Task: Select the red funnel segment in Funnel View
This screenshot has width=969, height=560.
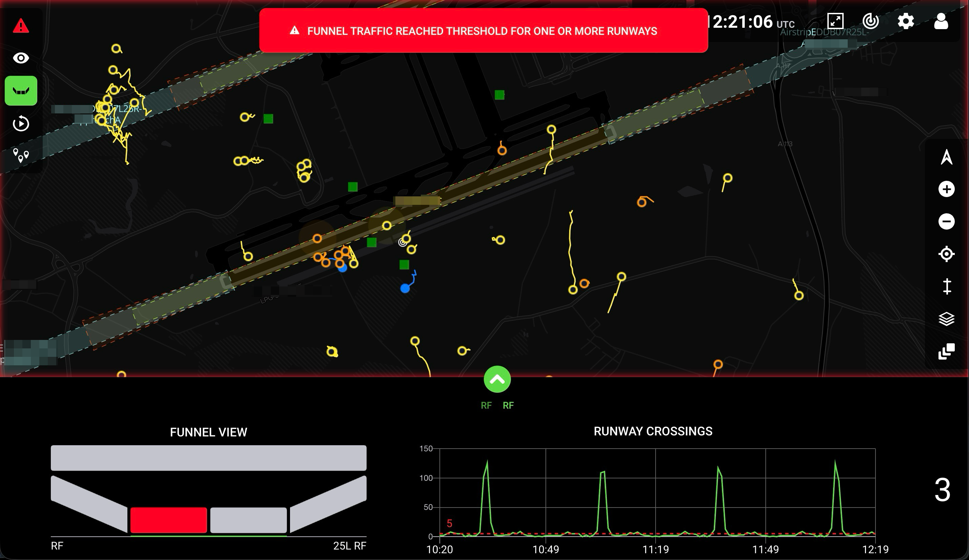Action: pos(169,520)
